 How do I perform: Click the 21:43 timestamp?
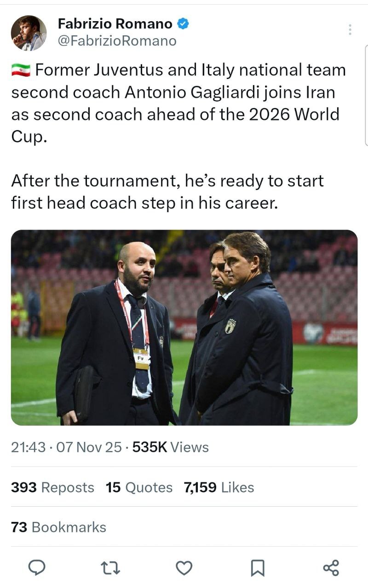pyautogui.click(x=28, y=447)
